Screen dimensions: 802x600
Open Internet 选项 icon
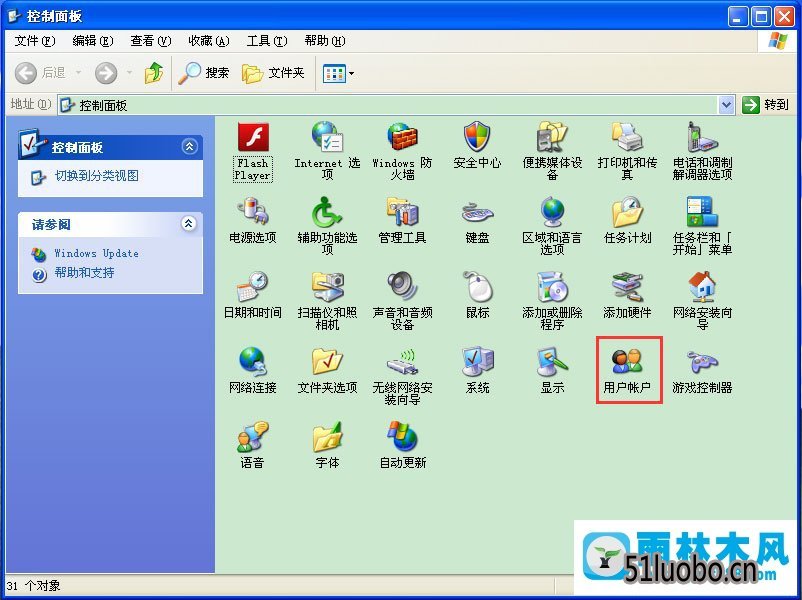327,151
